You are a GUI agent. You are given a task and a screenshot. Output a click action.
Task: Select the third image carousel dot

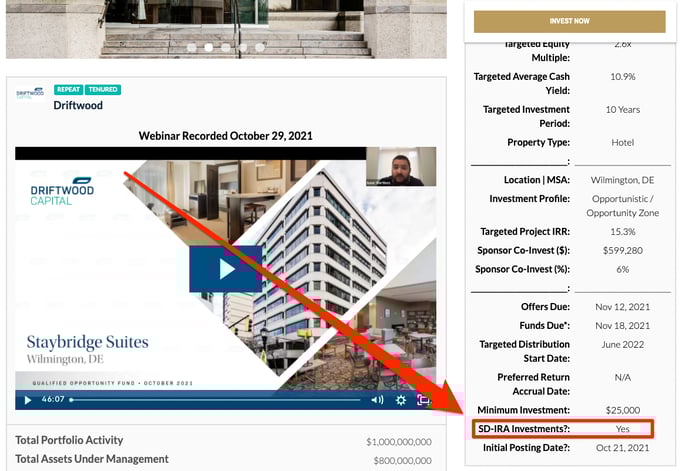tap(226, 47)
